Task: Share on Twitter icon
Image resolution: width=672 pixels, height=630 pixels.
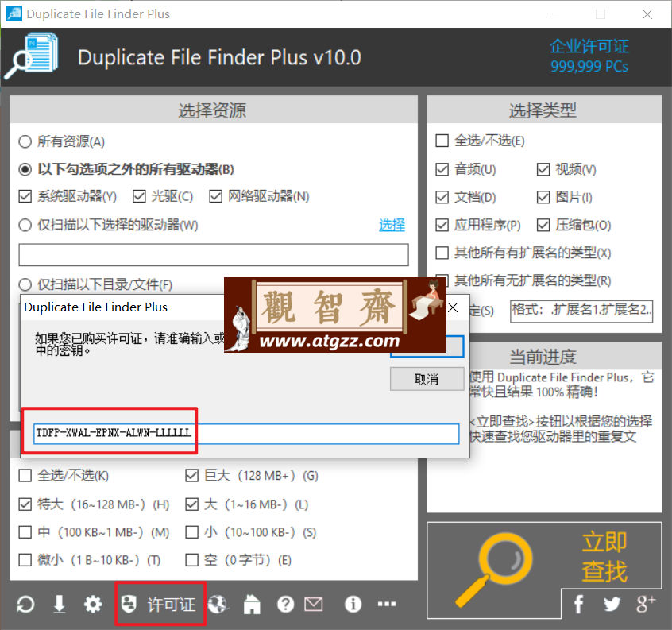Action: 612,605
